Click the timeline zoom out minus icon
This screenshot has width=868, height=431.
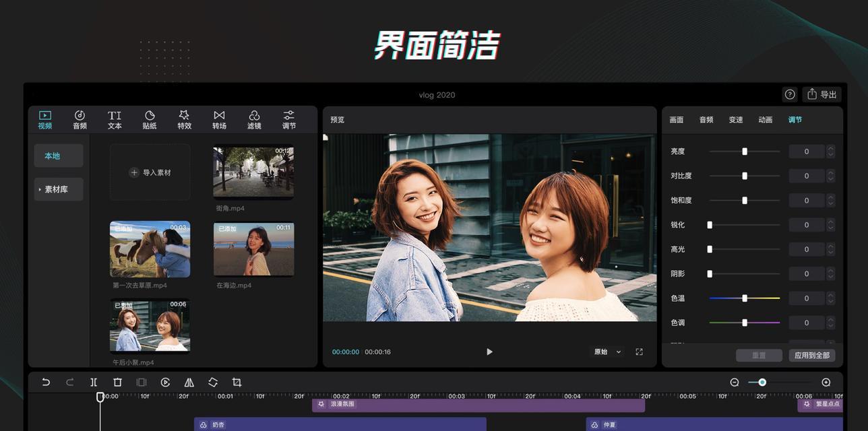(735, 382)
